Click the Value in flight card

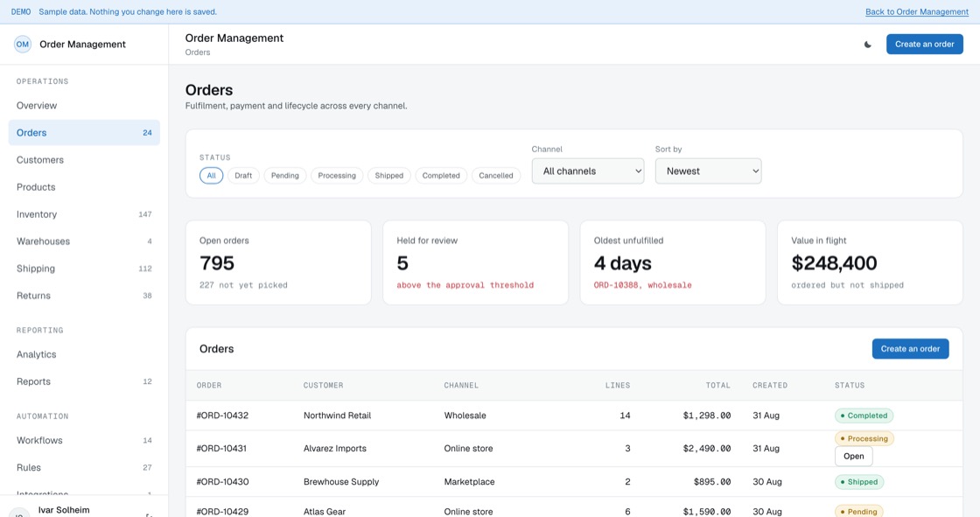click(870, 262)
